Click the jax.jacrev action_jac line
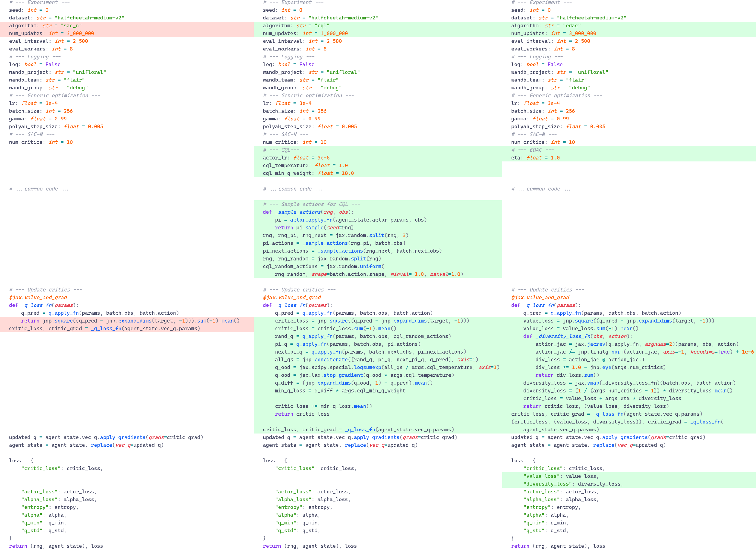756x549 pixels. (x=637, y=344)
